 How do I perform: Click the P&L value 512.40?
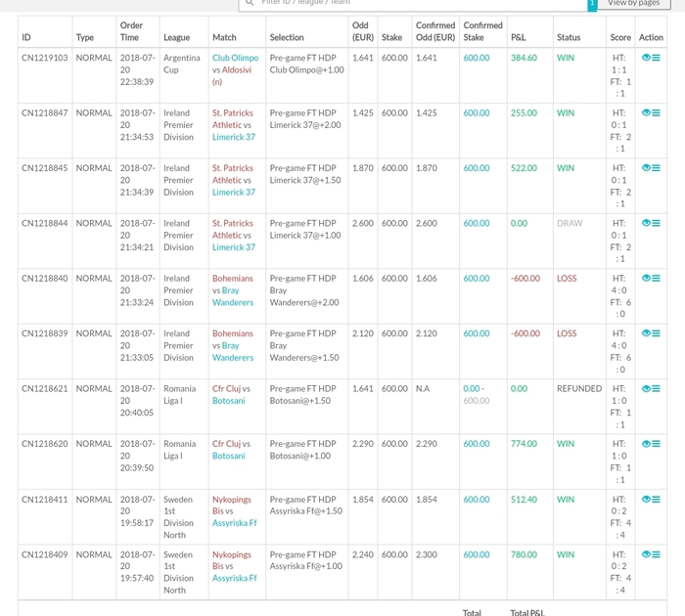(x=524, y=499)
